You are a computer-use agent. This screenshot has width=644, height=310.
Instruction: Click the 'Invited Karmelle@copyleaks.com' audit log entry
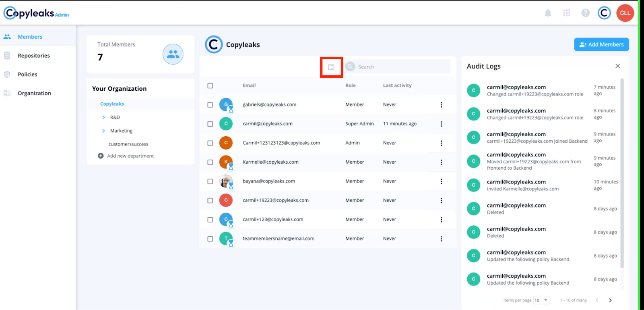point(522,189)
